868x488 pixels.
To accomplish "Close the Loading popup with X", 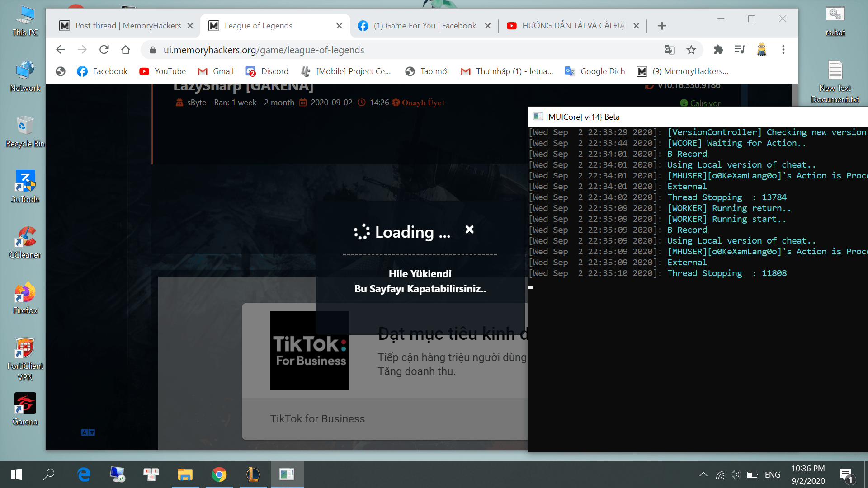I will click(470, 230).
